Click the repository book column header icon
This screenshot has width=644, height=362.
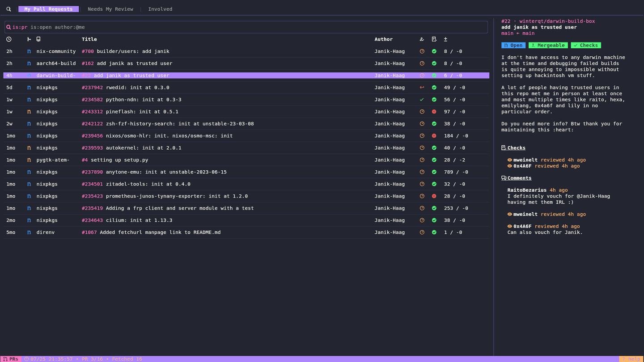point(38,39)
